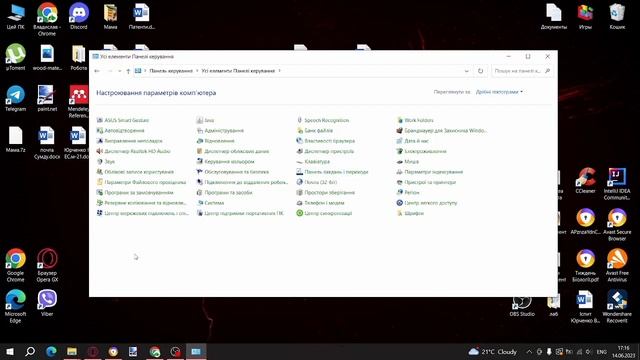Go up one level with up arrow

[x=128, y=71]
